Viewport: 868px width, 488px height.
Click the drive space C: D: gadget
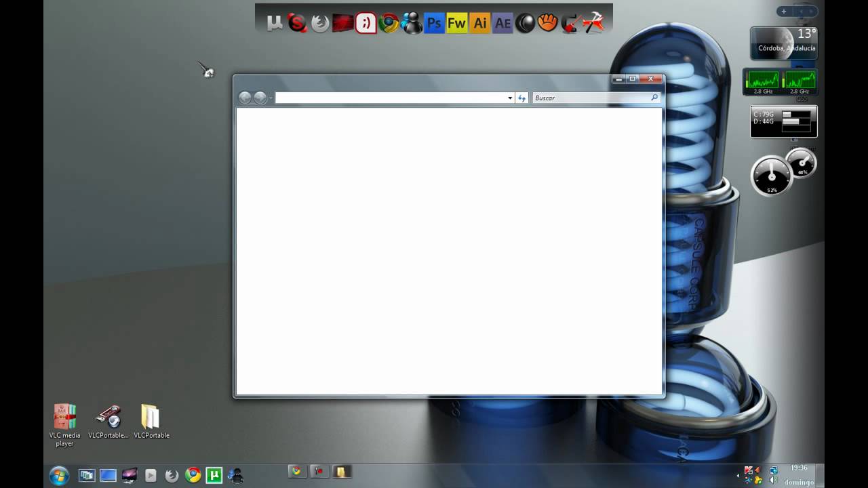784,122
